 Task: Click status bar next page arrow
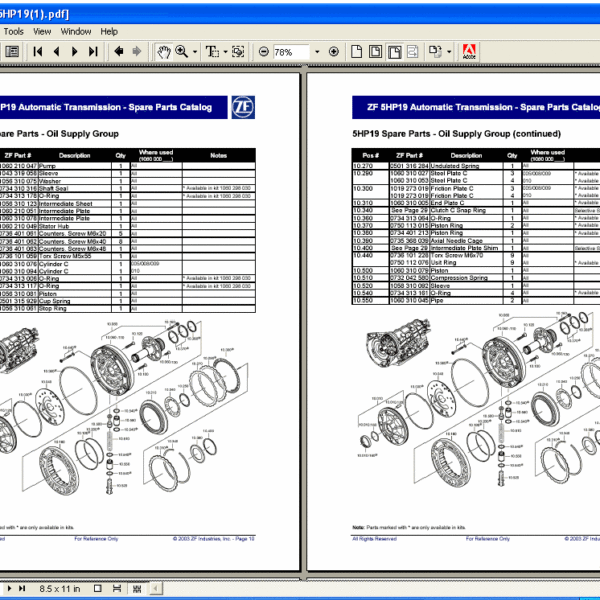coord(10,588)
